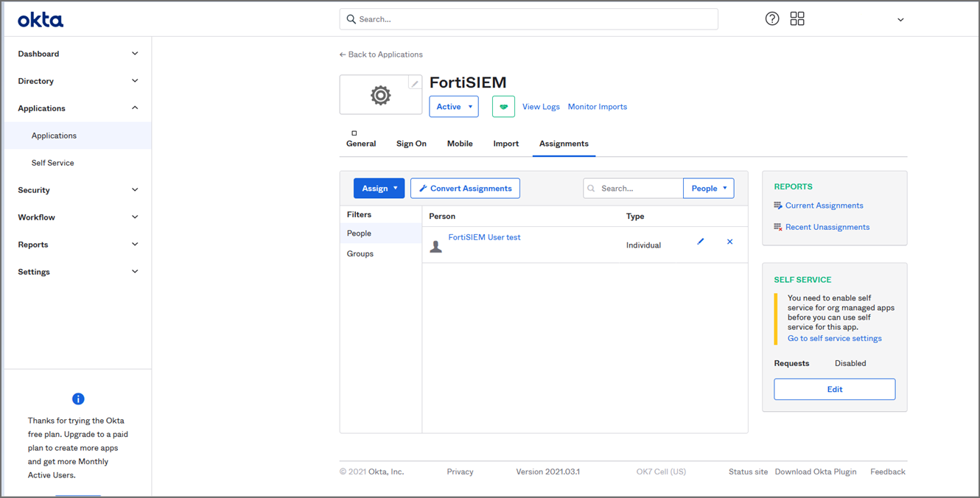Go Back to Applications link

[x=381, y=55]
